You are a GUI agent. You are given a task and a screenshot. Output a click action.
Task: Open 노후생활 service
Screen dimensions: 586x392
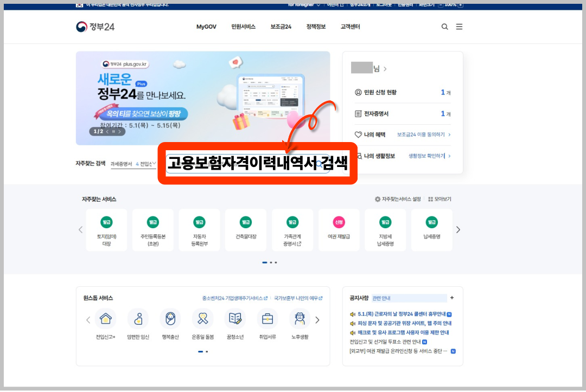pyautogui.click(x=300, y=324)
